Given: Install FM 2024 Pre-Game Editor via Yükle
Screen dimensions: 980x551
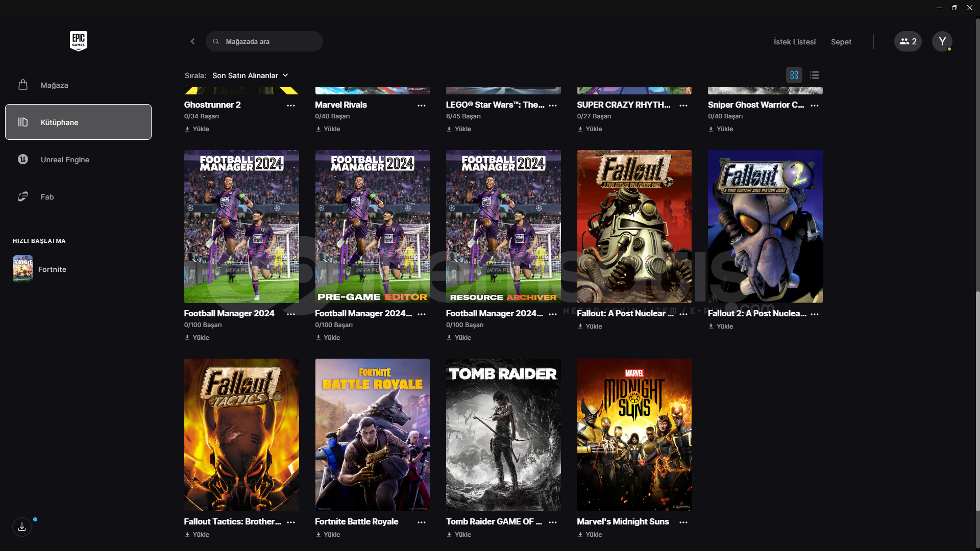Looking at the screenshot, I should pyautogui.click(x=328, y=338).
